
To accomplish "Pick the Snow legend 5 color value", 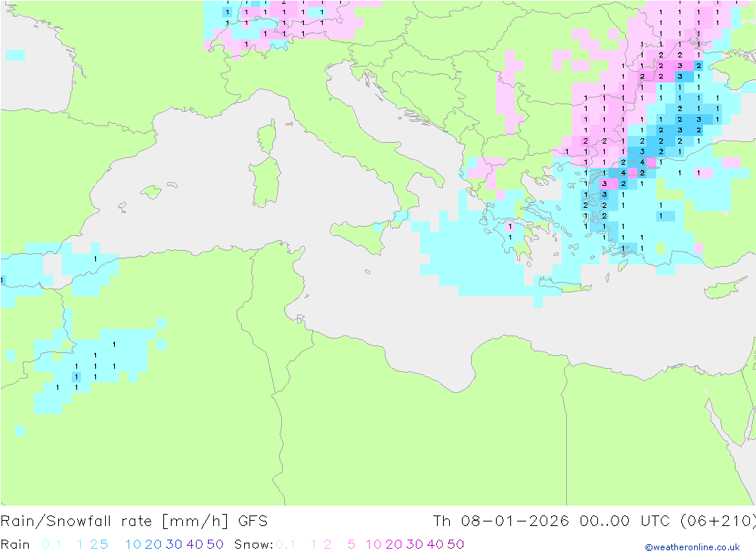I will click(x=352, y=544).
